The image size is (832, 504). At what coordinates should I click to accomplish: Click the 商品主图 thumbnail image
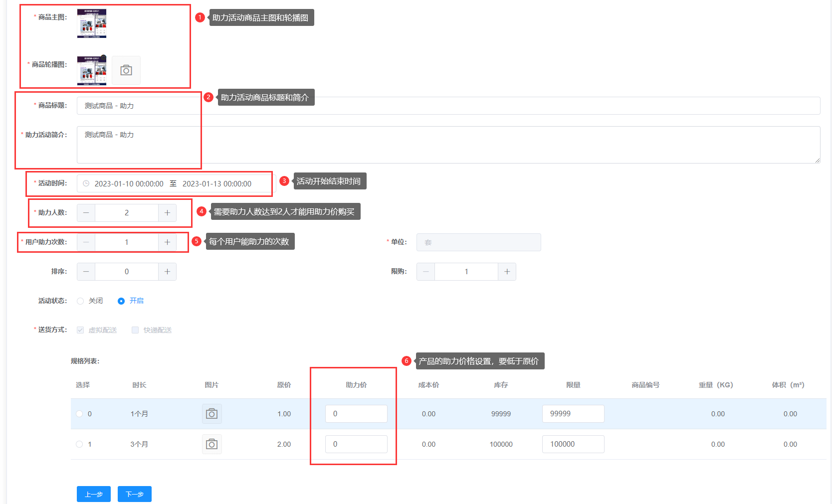coord(92,23)
